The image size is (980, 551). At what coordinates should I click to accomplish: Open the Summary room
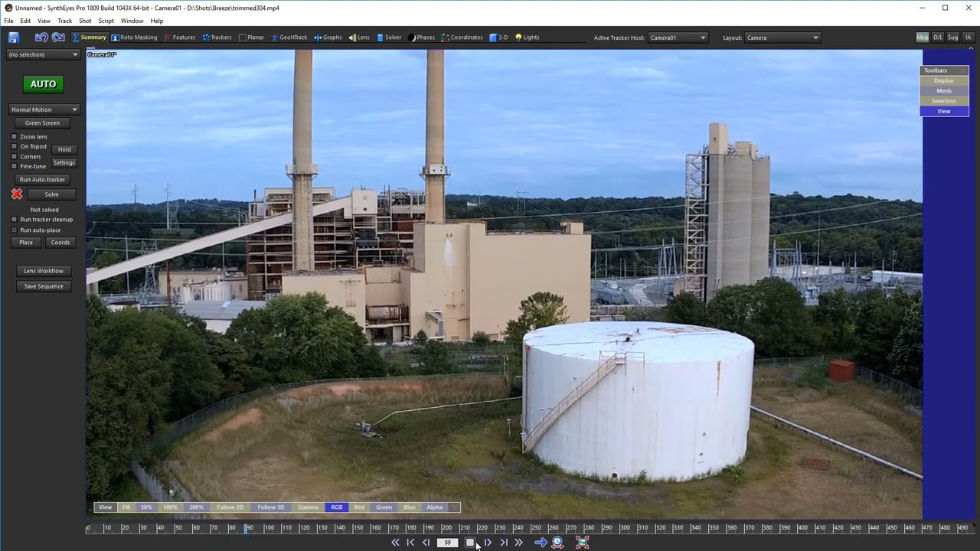coord(89,37)
